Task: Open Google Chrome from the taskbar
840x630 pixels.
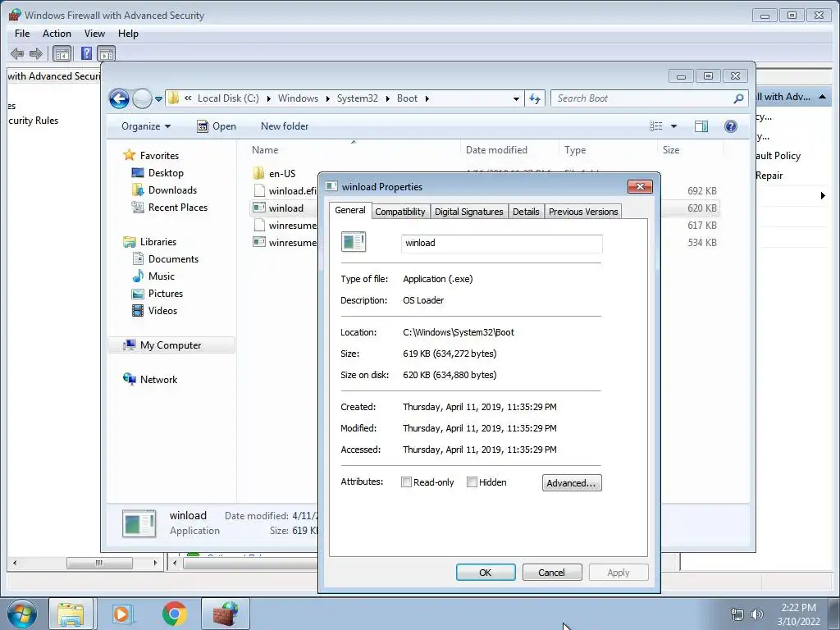Action: 174,614
